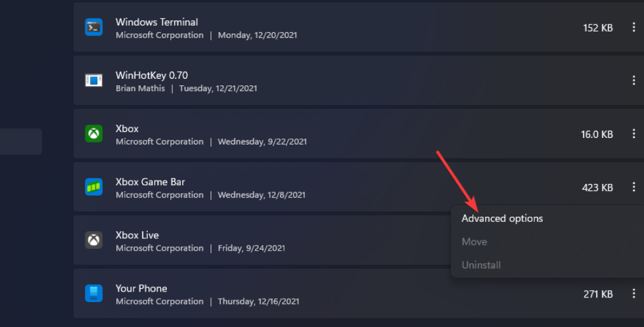Open three-dot menu for WinHotKey 0.70
644x327 pixels.
click(633, 81)
